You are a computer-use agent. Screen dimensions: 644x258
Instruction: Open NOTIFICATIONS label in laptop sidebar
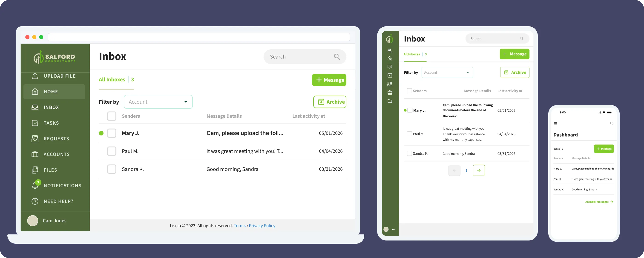pos(63,186)
